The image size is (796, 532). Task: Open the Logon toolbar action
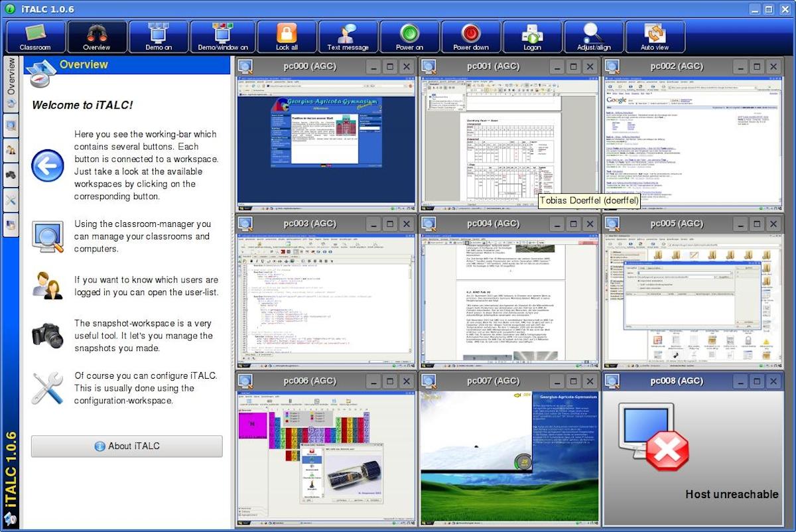tap(532, 37)
